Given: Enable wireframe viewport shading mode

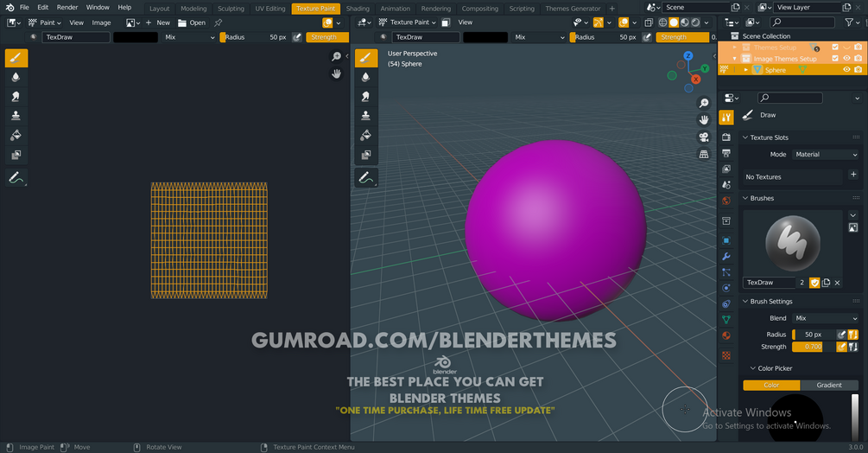Looking at the screenshot, I should [x=662, y=22].
